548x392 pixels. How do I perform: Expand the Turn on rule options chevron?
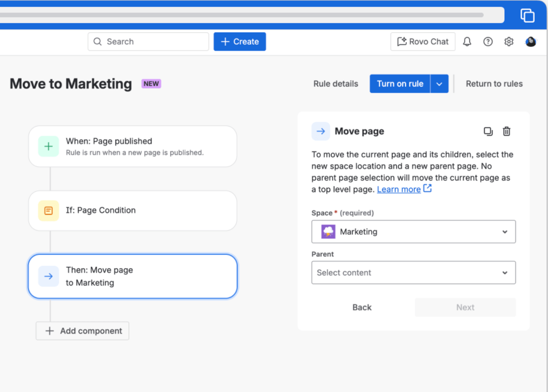[x=439, y=84]
